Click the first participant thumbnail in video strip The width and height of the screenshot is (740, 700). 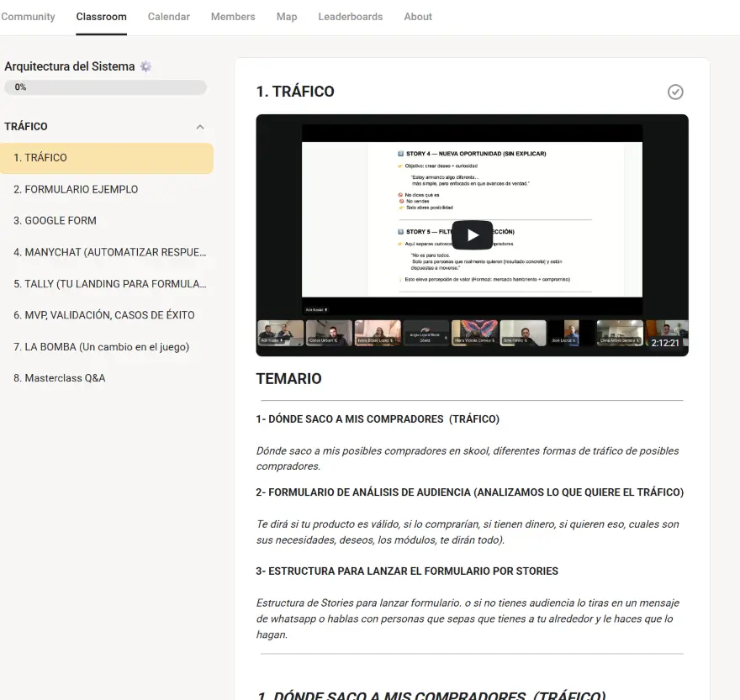pyautogui.click(x=280, y=334)
